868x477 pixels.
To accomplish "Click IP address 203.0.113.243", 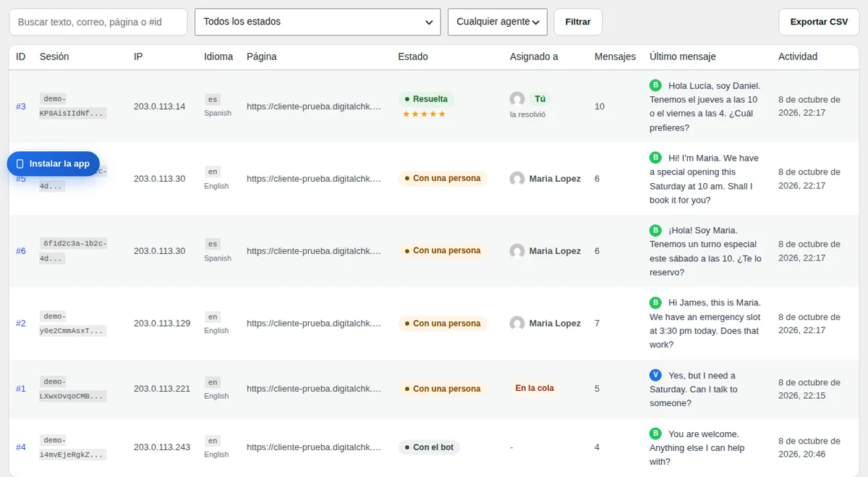I will pos(162,447).
